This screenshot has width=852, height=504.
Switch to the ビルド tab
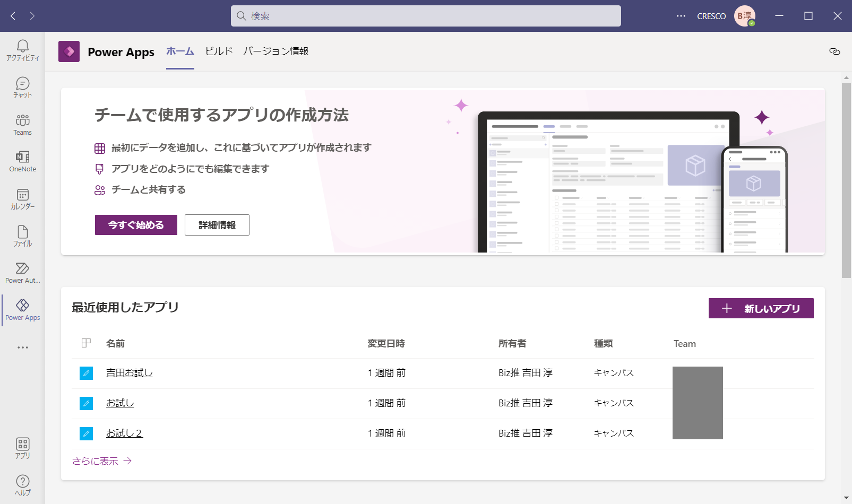click(x=219, y=51)
